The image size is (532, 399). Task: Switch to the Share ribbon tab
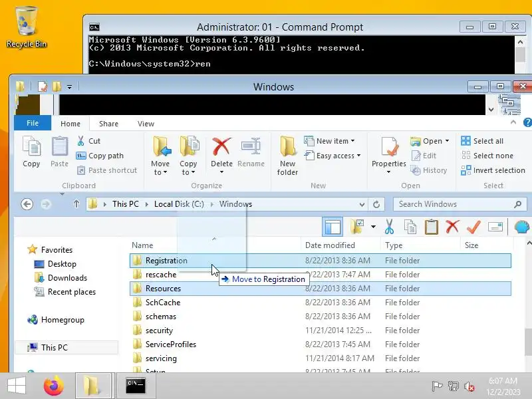click(x=108, y=124)
